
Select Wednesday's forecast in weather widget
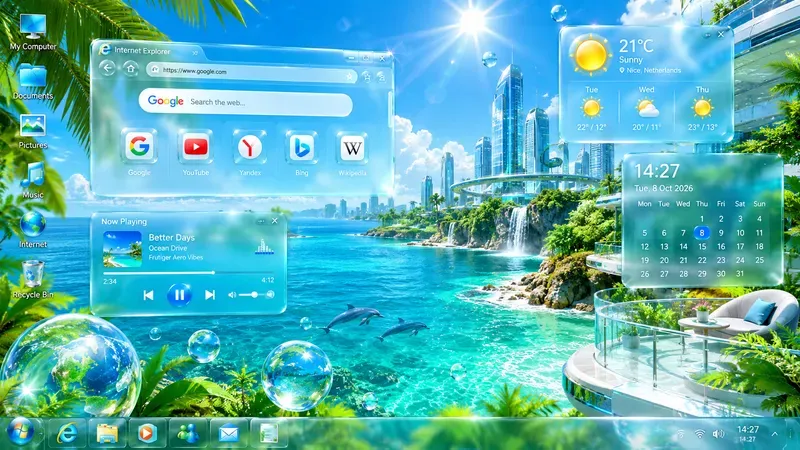point(646,110)
